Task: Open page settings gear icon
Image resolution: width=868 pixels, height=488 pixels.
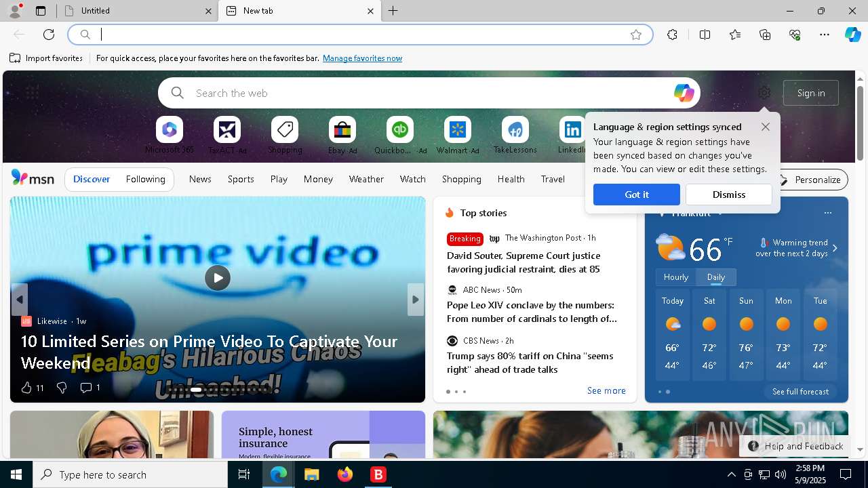Action: coord(764,93)
